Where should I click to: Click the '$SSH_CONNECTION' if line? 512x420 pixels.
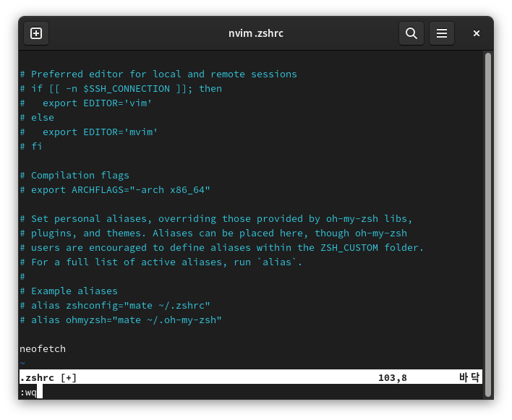click(x=121, y=88)
